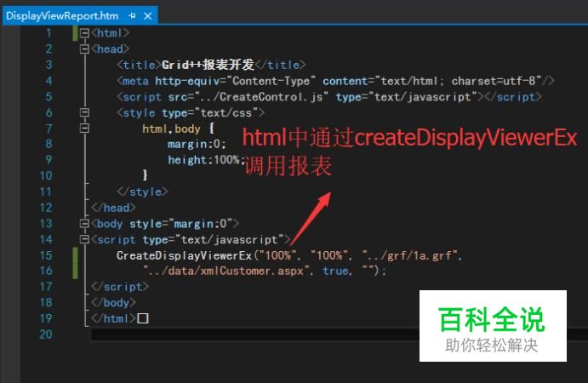Collapse the html,body rule on line 7
Viewport: 588px width, 383px height.
(84, 129)
